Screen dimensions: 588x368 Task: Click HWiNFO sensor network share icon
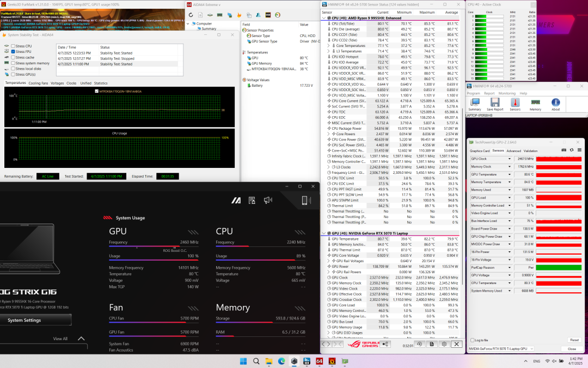pyautogui.click(x=385, y=344)
